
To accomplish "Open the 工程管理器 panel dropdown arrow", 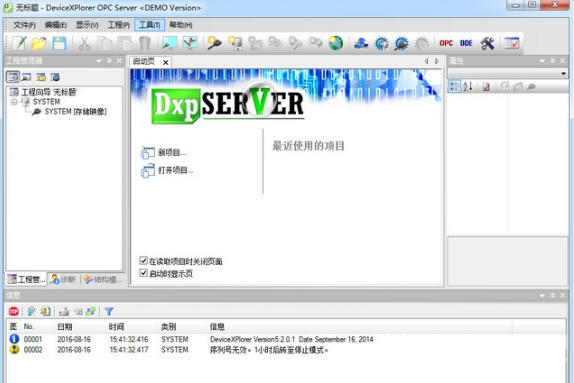I will click(99, 61).
